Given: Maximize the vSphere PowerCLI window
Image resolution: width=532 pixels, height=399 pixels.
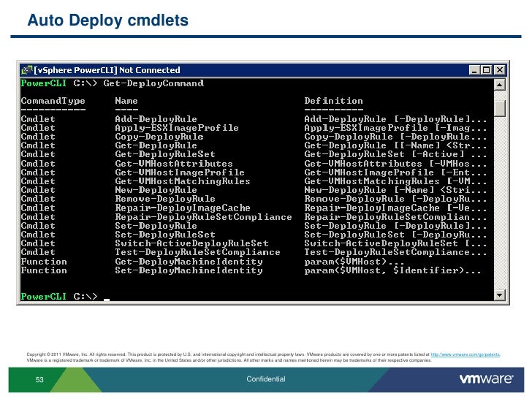Looking at the screenshot, I should point(486,70).
